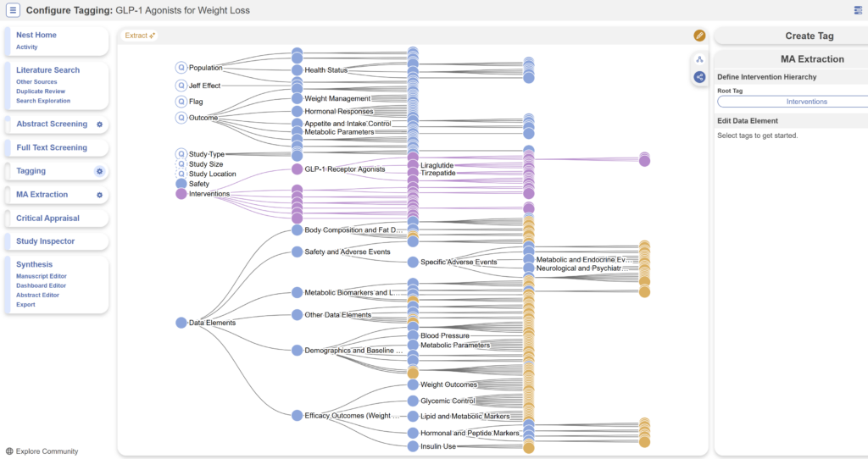Select Hormonal and Peptide Markers node
This screenshot has height=459, width=868.
coord(413,433)
